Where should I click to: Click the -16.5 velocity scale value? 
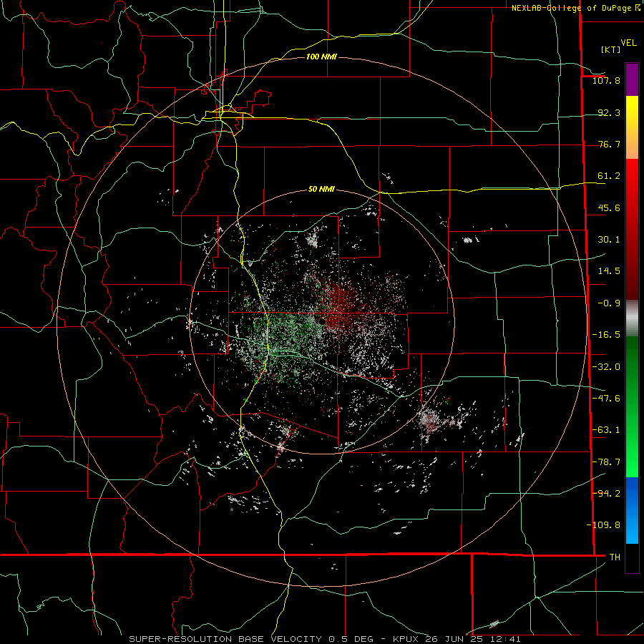606,335
